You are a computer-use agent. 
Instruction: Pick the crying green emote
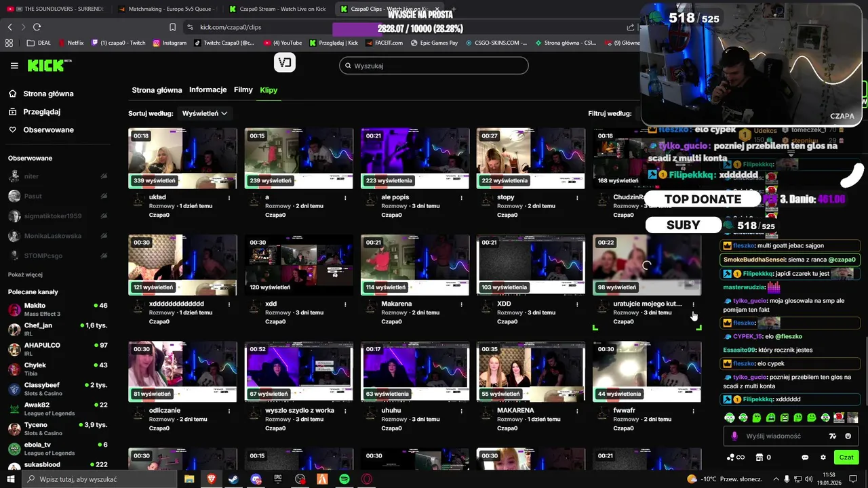770,418
